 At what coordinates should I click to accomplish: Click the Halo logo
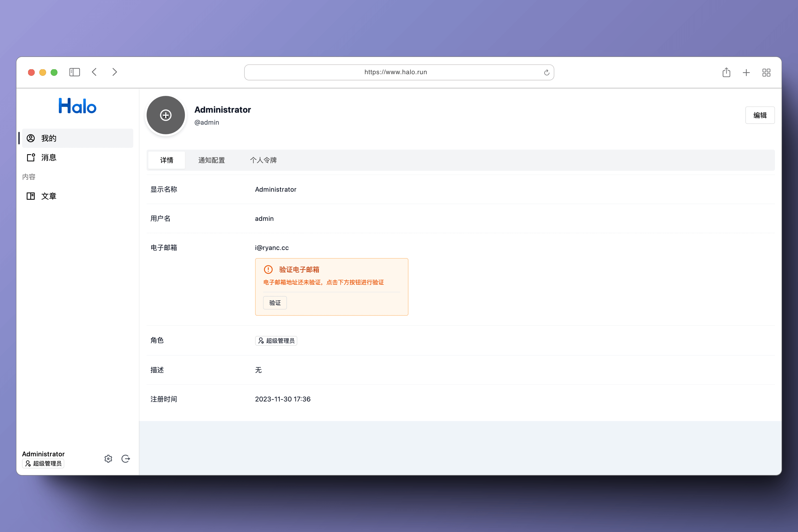(x=77, y=106)
